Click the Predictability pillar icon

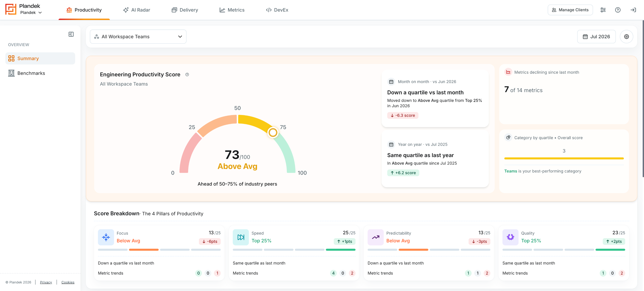tap(376, 237)
